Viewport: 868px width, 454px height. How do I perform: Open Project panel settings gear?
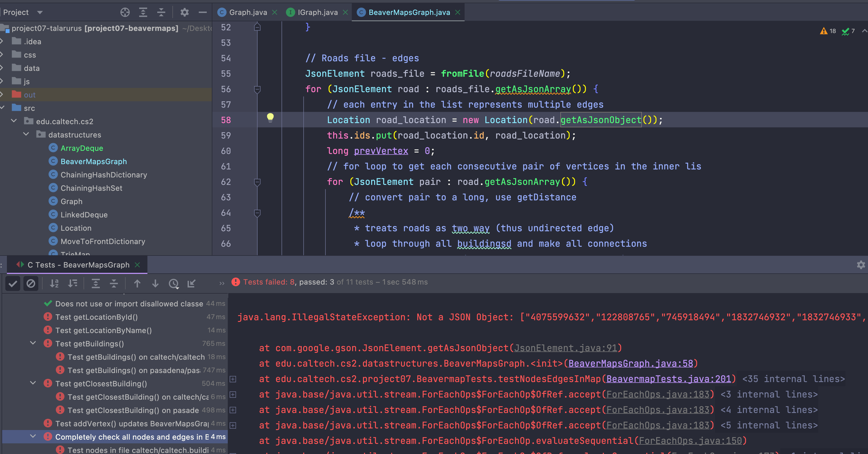[x=184, y=13]
